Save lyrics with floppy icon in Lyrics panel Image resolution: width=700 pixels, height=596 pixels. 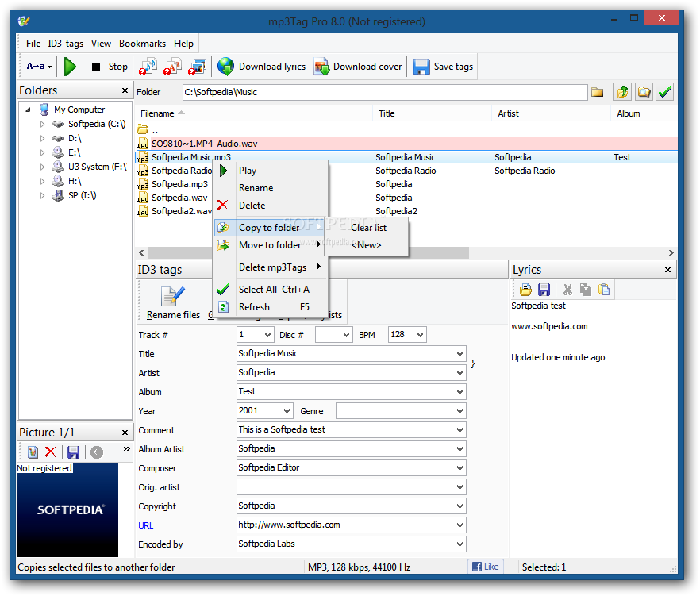coord(544,290)
